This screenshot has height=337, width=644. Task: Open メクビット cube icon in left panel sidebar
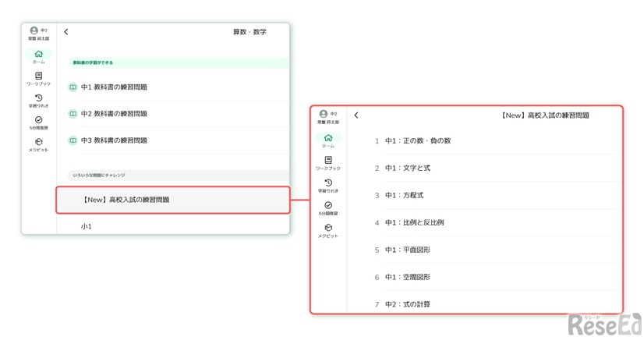[39, 143]
